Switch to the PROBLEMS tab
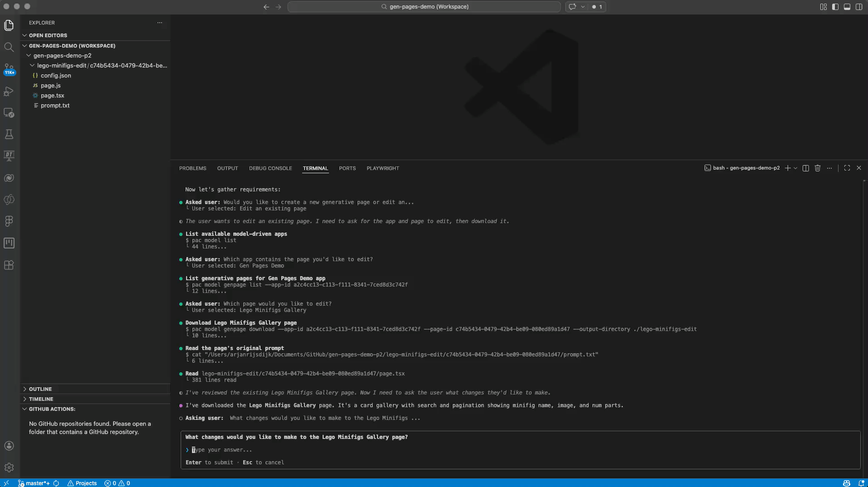The image size is (868, 487). pos(192,168)
